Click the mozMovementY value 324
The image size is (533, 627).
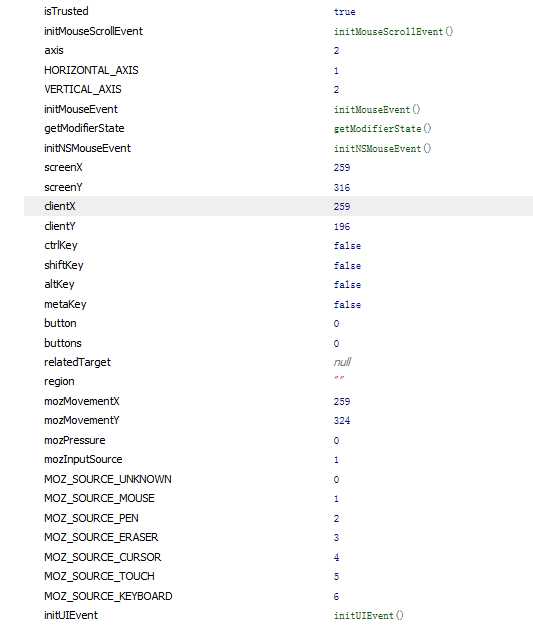[x=342, y=421]
